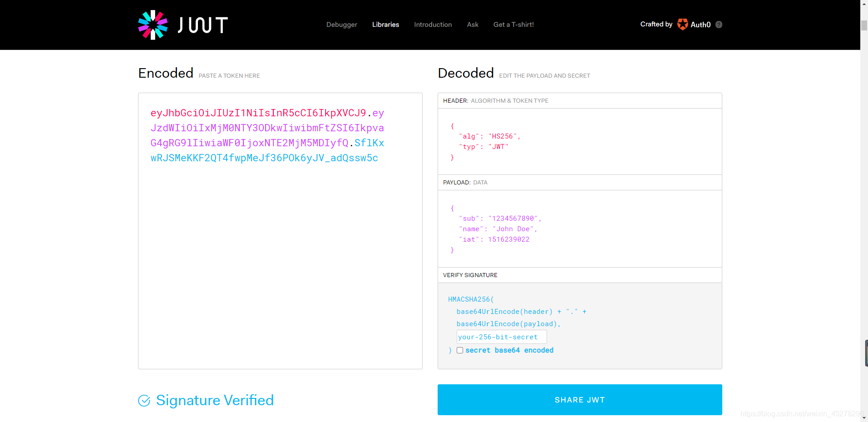Click the Encoded heading

point(166,73)
